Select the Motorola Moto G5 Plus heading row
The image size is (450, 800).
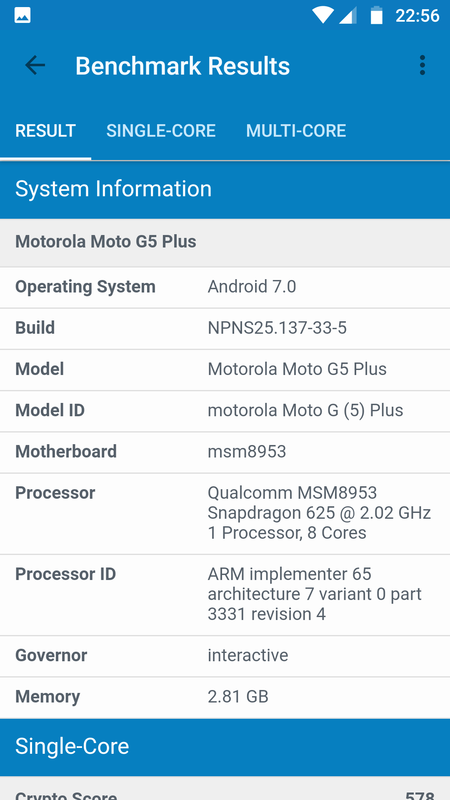point(225,242)
